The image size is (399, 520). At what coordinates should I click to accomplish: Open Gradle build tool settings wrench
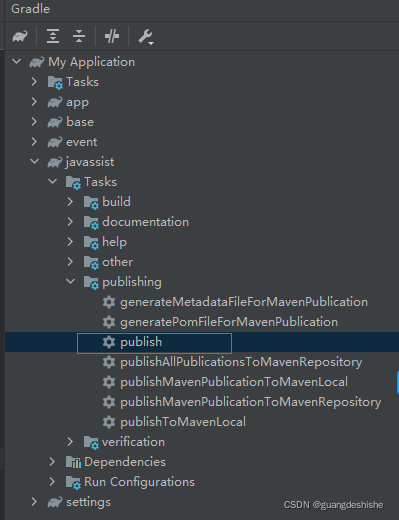pyautogui.click(x=146, y=37)
